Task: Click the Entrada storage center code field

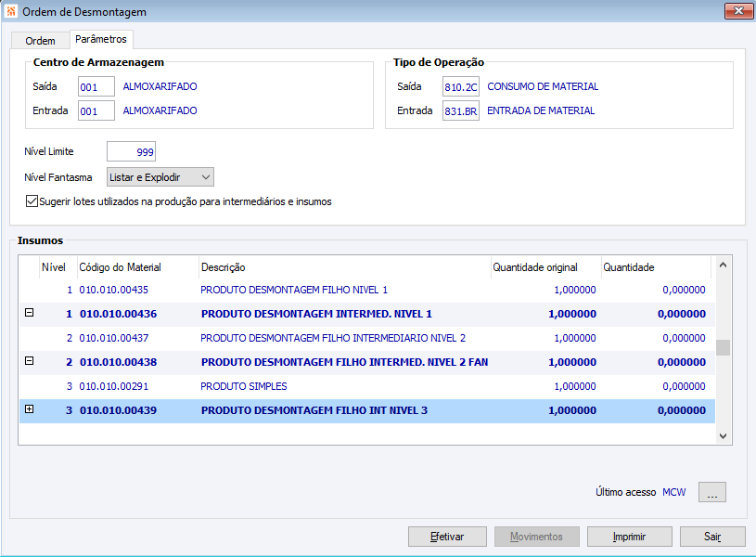Action: pyautogui.click(x=96, y=111)
